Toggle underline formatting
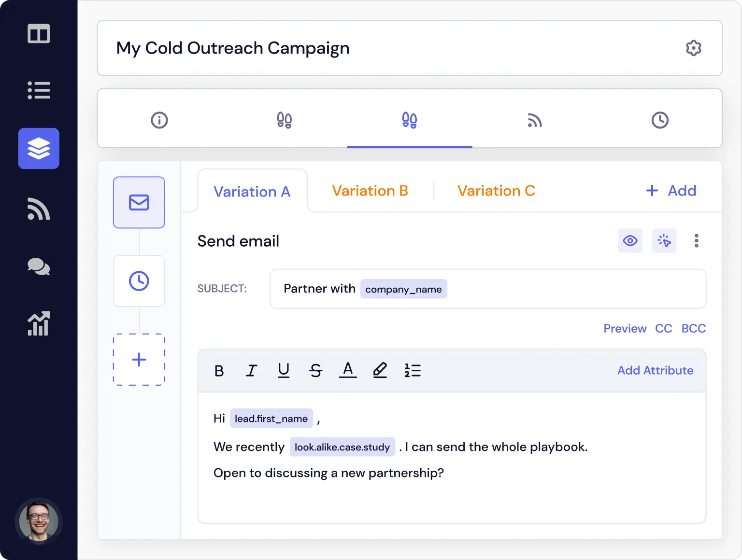The height and width of the screenshot is (560, 742). pyautogui.click(x=284, y=370)
